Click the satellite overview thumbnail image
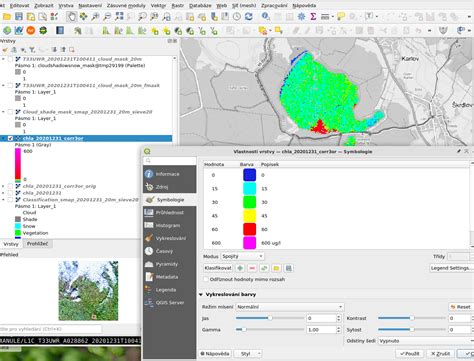 (x=88, y=291)
